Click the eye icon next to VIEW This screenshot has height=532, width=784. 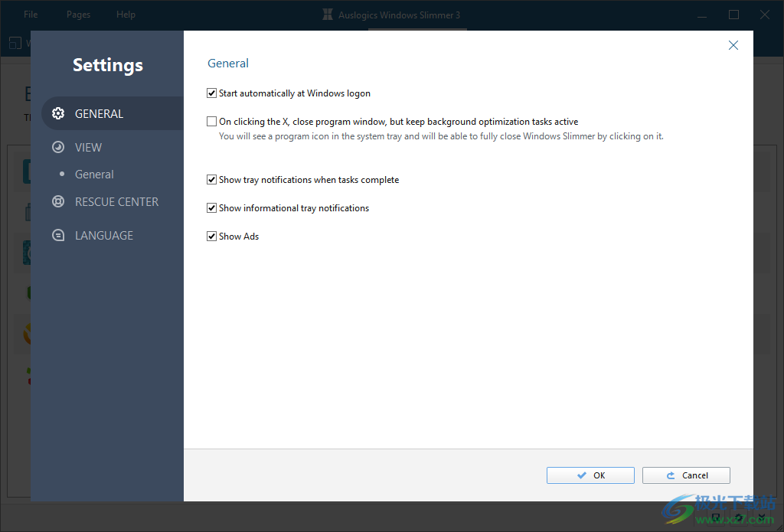click(58, 147)
